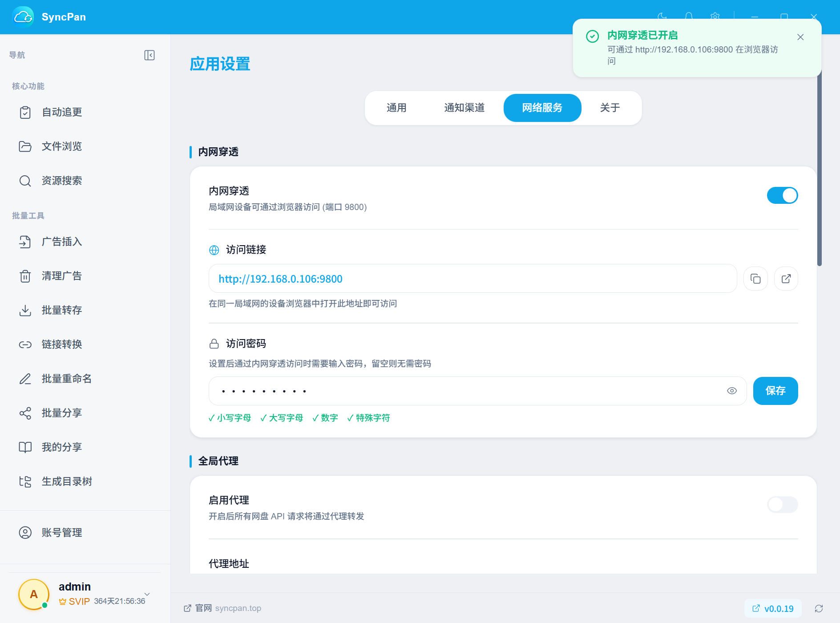The height and width of the screenshot is (623, 840).
Task: Show password with eye icon
Action: [x=732, y=391]
